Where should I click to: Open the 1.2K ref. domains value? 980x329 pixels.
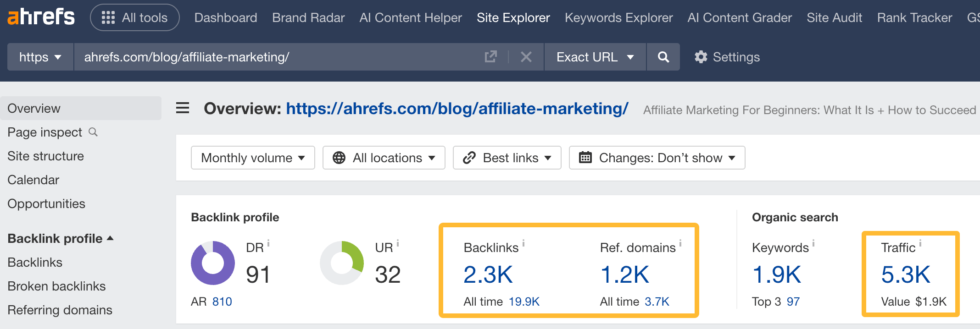pyautogui.click(x=624, y=274)
